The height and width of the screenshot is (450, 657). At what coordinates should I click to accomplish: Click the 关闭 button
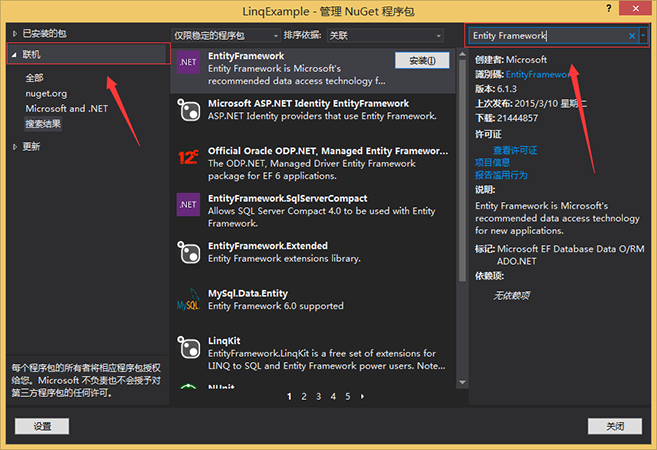[x=615, y=426]
